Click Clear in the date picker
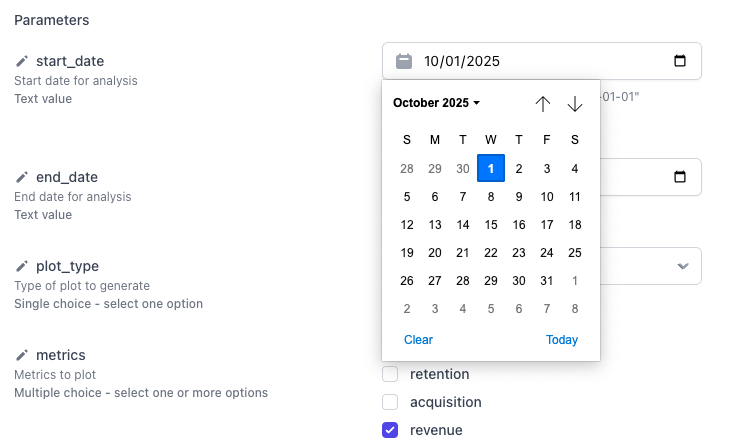750x444 pixels. click(x=418, y=340)
